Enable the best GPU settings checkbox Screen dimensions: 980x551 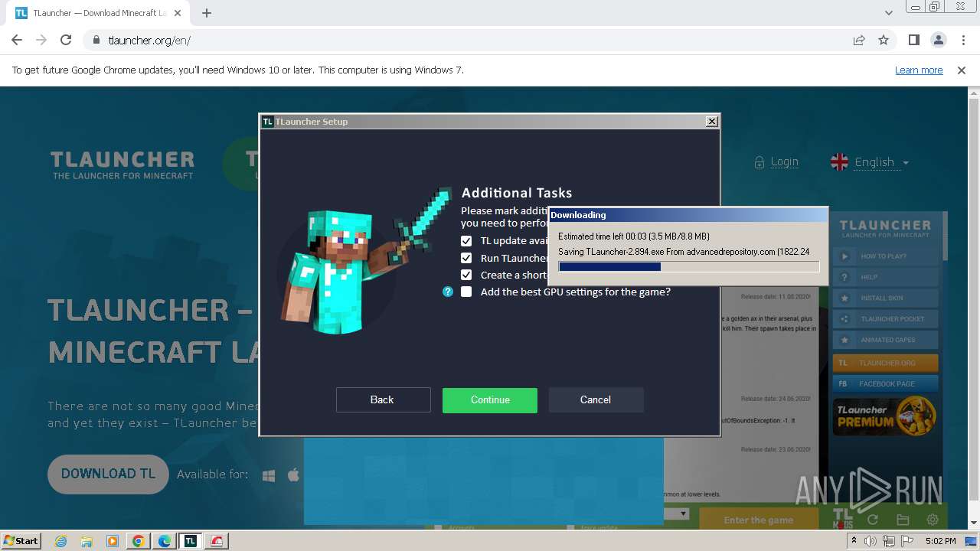pos(466,292)
